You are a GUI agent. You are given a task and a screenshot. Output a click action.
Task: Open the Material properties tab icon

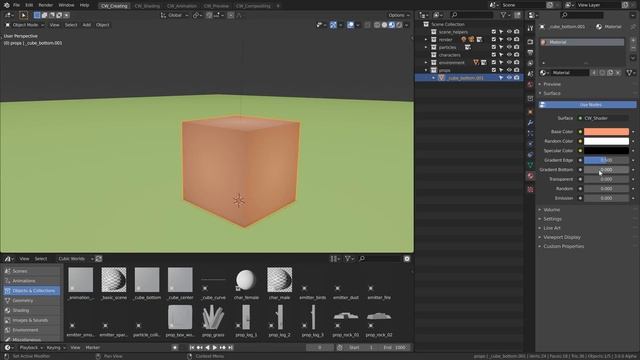530,176
